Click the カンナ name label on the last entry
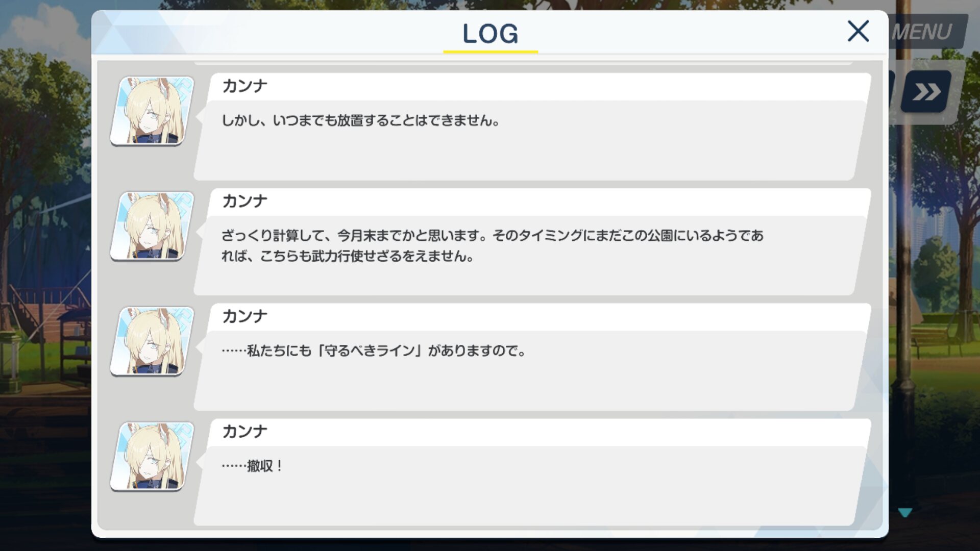 [244, 432]
